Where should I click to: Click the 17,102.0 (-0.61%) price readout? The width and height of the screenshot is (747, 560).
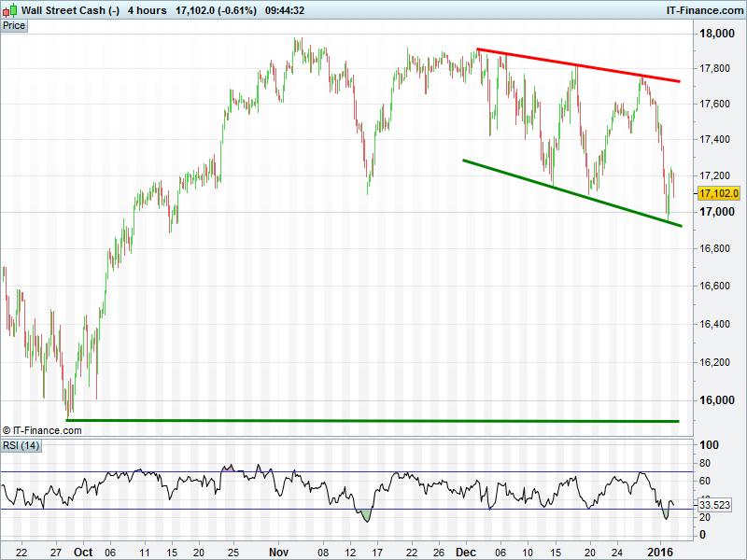coord(218,10)
